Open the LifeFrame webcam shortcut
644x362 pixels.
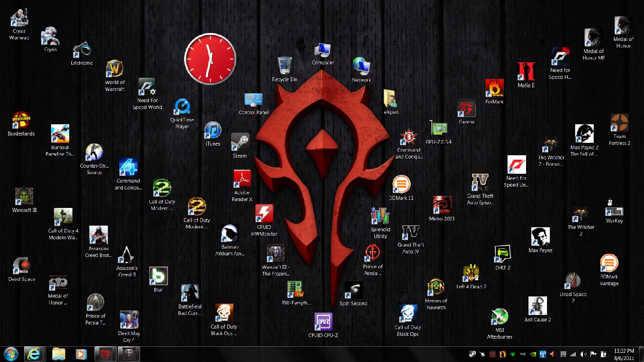82,53
